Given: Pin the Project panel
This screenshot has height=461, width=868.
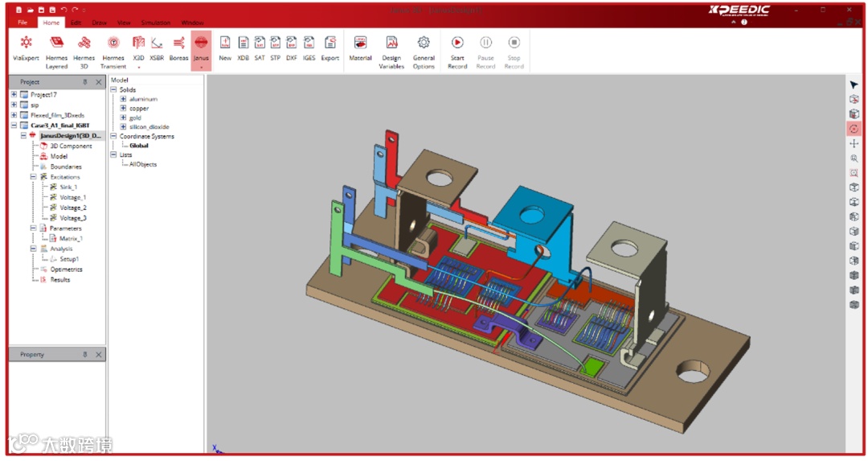Looking at the screenshot, I should (85, 82).
